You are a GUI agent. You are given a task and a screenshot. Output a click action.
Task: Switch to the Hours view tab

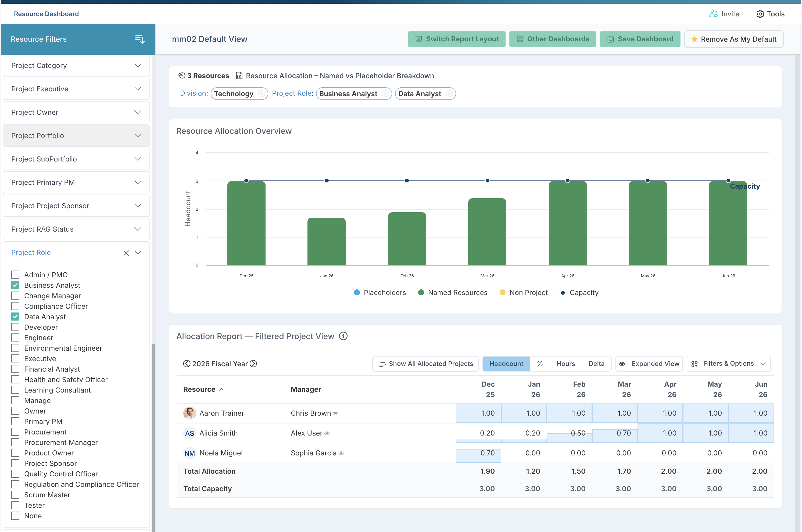565,364
